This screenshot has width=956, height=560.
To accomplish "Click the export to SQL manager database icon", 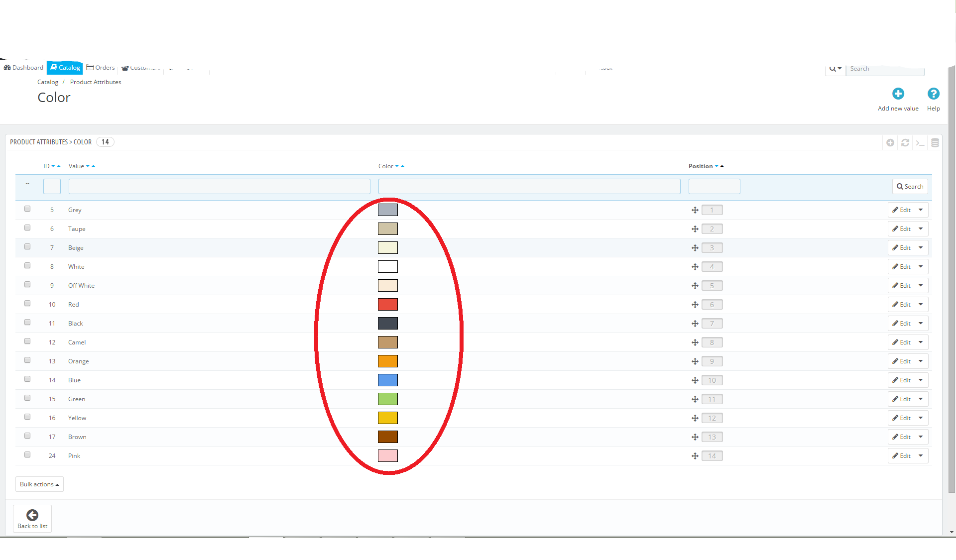I will 935,143.
